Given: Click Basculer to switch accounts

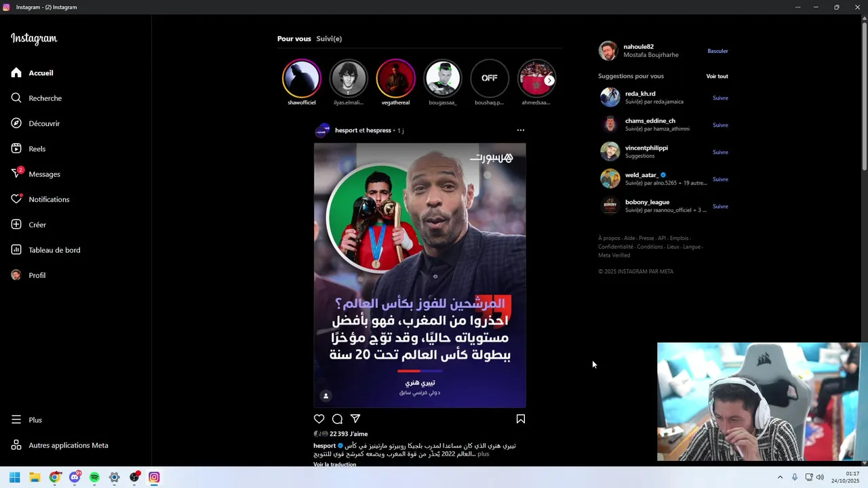Looking at the screenshot, I should (x=717, y=51).
